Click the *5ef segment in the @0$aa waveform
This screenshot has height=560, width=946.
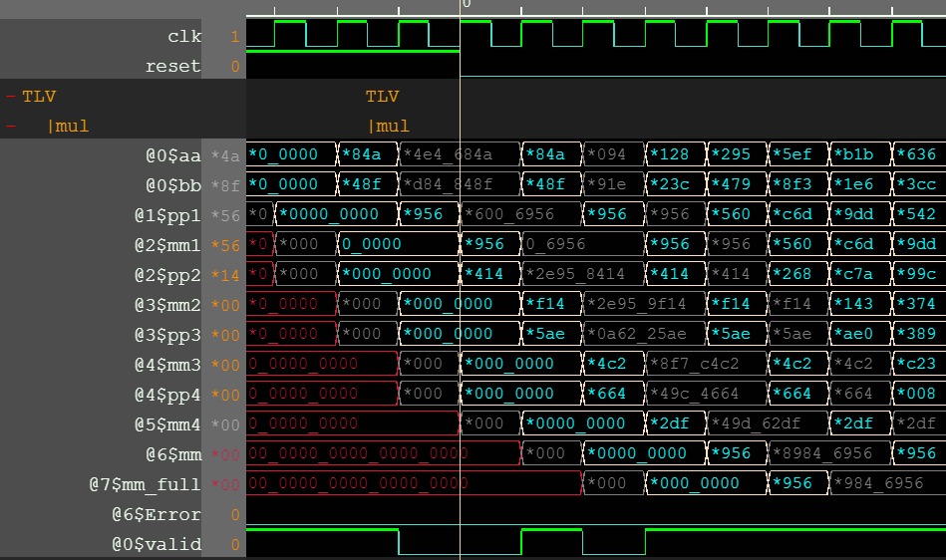[x=798, y=154]
